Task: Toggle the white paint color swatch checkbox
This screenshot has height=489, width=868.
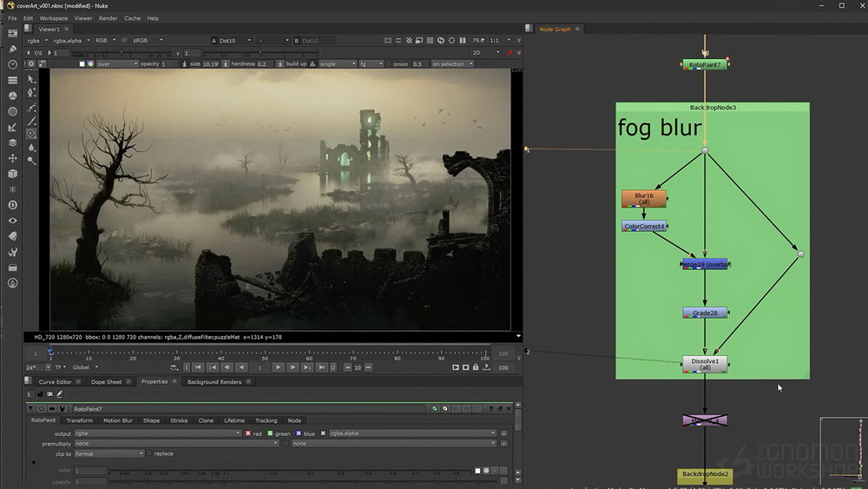Action: click(x=82, y=63)
